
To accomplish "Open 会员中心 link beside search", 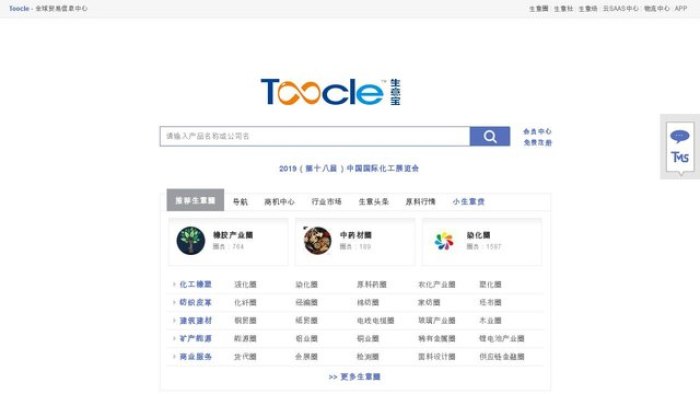I will coord(537,131).
